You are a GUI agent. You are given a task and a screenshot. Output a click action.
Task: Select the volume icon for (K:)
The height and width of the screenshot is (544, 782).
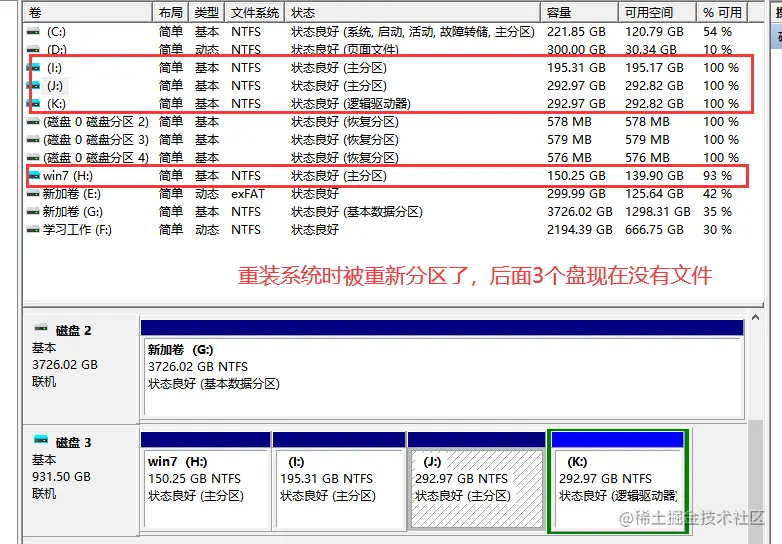coord(33,104)
